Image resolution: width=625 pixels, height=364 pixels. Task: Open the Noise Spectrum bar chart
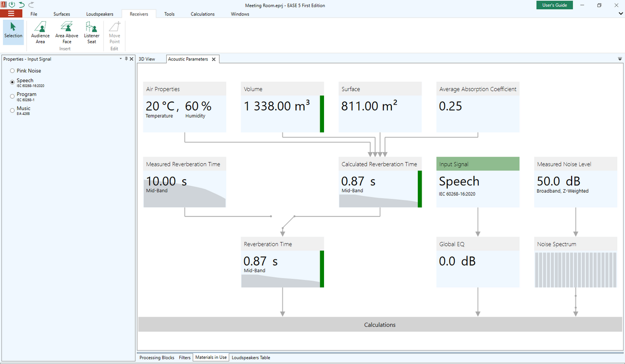coord(575,269)
